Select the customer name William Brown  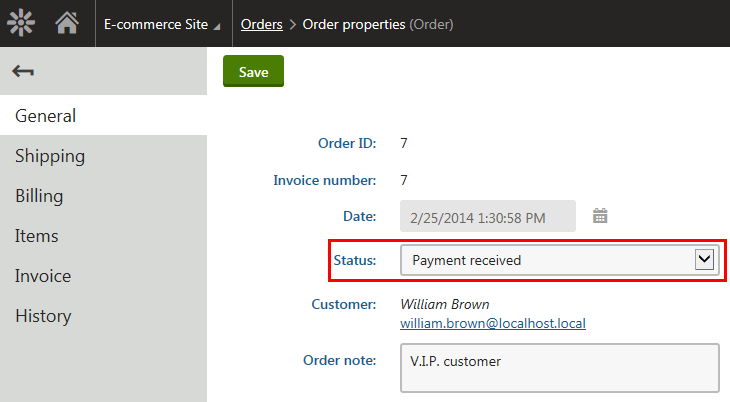445,304
